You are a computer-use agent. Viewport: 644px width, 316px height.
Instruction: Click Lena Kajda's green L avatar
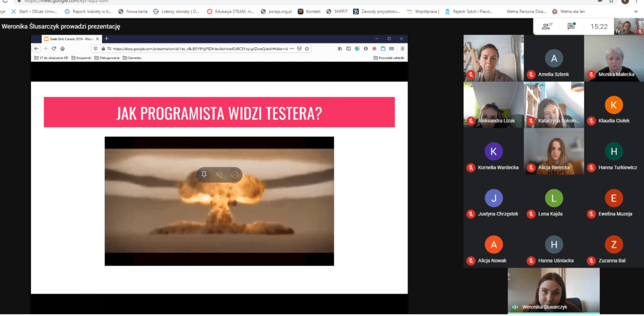(x=553, y=198)
